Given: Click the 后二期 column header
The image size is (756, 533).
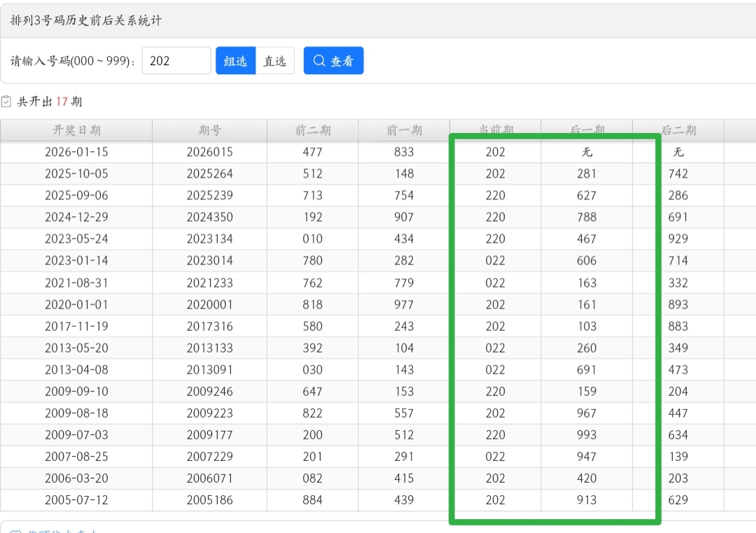Looking at the screenshot, I should point(678,130).
